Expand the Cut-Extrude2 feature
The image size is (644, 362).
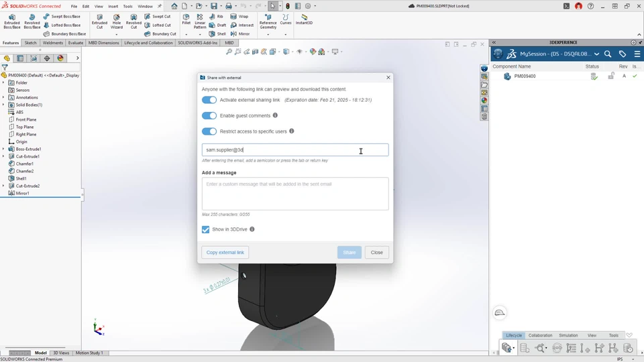pyautogui.click(x=4, y=186)
